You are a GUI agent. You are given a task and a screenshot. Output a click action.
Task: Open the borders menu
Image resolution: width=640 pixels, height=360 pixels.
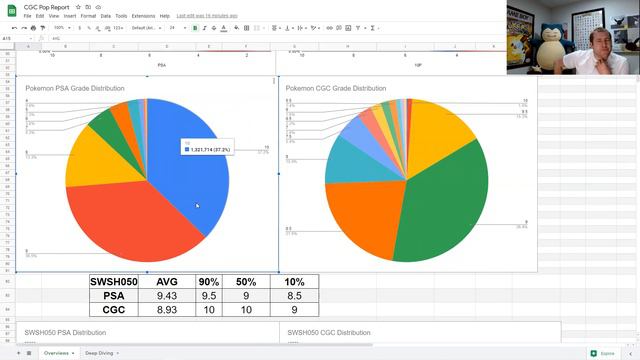(247, 28)
